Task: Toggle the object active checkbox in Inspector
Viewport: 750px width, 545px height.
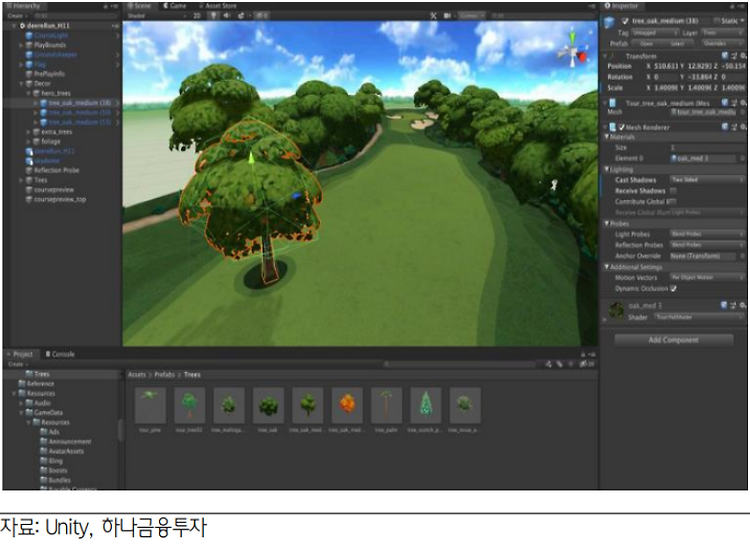Action: pyautogui.click(x=625, y=21)
